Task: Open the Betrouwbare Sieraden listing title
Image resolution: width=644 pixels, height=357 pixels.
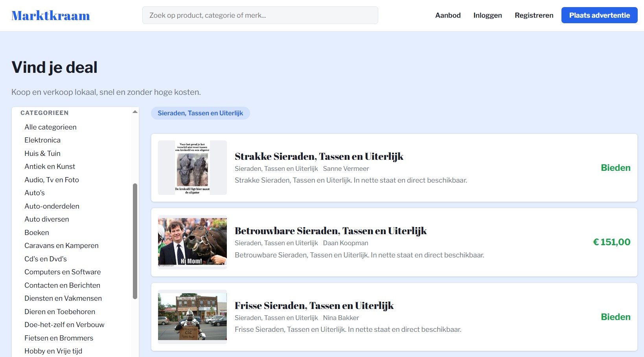Action: [330, 231]
